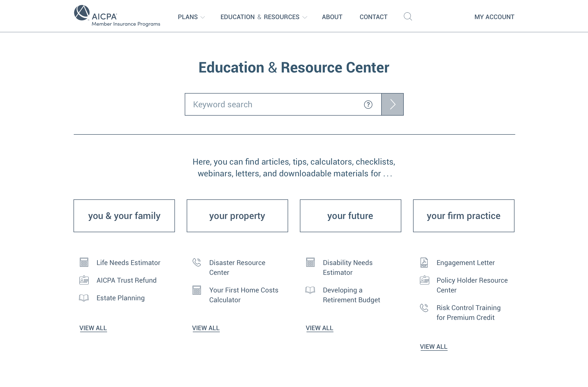This screenshot has height=387, width=588.
Task: Click the search magnifier icon in header
Action: pyautogui.click(x=408, y=17)
